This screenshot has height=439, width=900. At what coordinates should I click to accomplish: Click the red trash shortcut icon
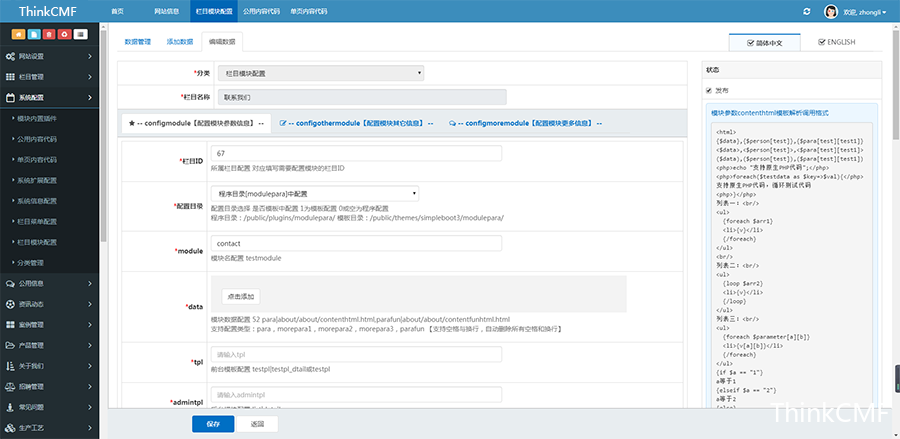pyautogui.click(x=49, y=34)
